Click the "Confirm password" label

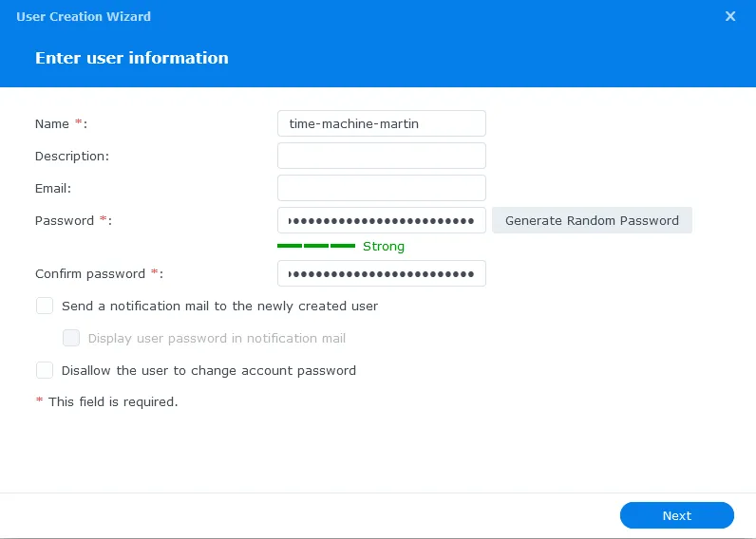click(90, 274)
